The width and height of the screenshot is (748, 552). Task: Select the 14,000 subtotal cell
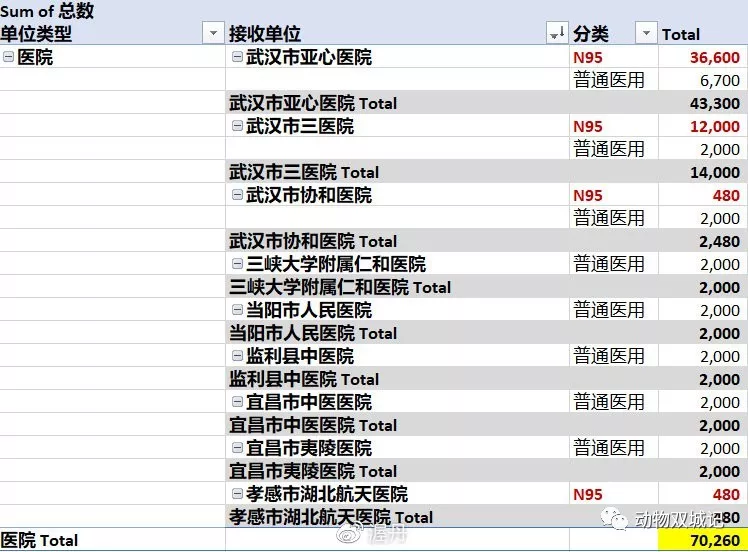[703, 172]
